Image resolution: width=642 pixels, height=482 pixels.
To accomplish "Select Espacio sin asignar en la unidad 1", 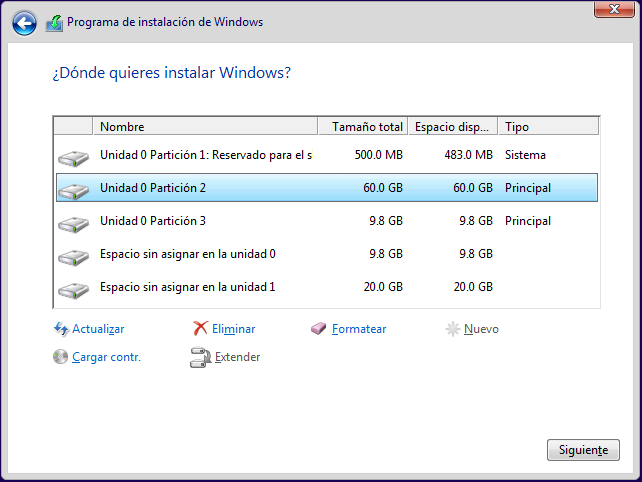I will click(188, 287).
